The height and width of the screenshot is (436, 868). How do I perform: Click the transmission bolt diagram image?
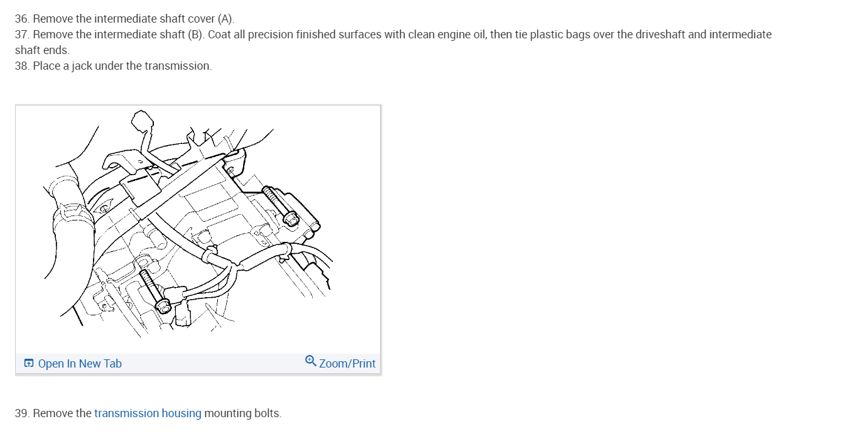(x=198, y=229)
